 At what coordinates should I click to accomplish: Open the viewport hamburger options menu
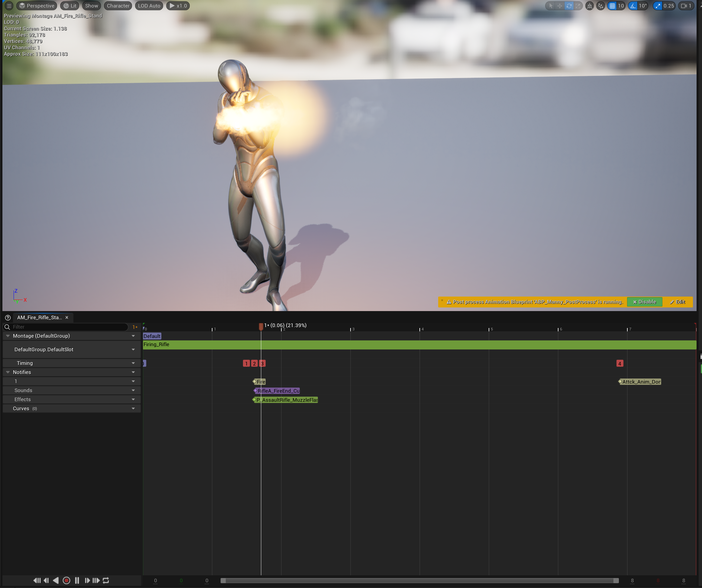coord(9,6)
